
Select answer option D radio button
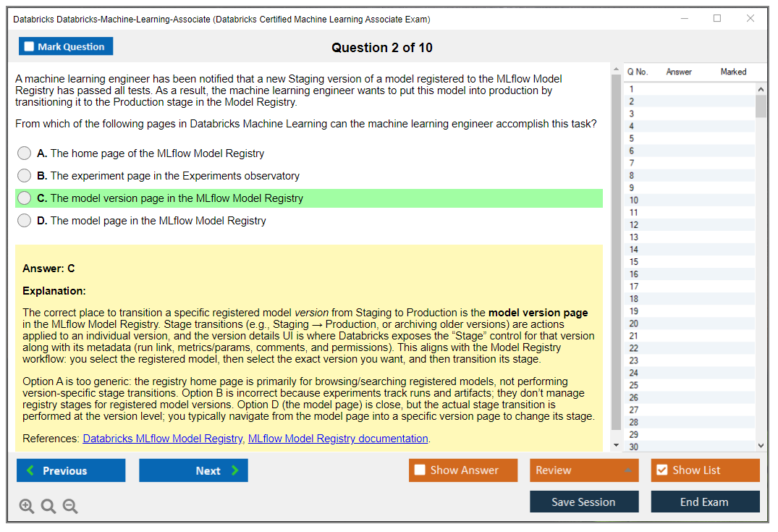pos(24,221)
